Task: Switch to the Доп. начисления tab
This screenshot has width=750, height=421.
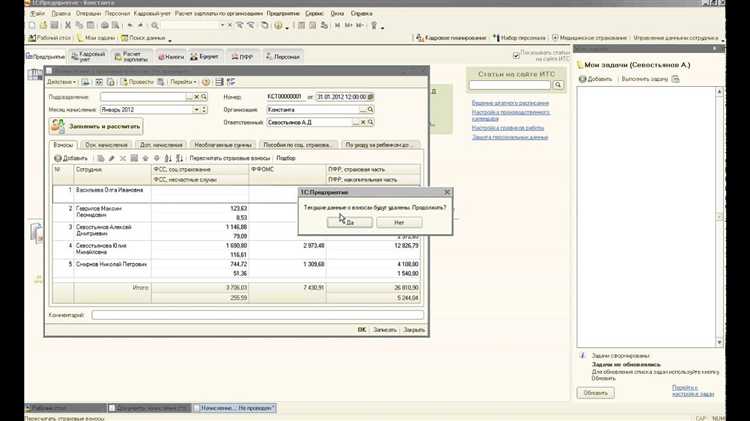Action: coord(161,144)
